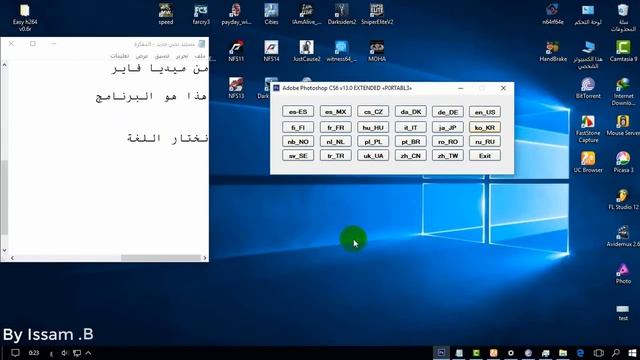Pick the fr_FR language button
Viewport: 640px width, 360px height.
pyautogui.click(x=336, y=127)
